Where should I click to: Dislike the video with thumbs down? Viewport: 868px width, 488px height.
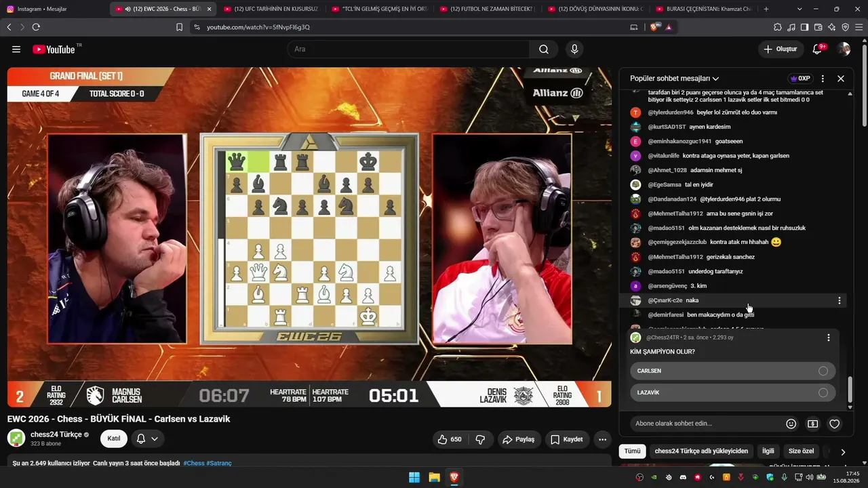point(481,439)
